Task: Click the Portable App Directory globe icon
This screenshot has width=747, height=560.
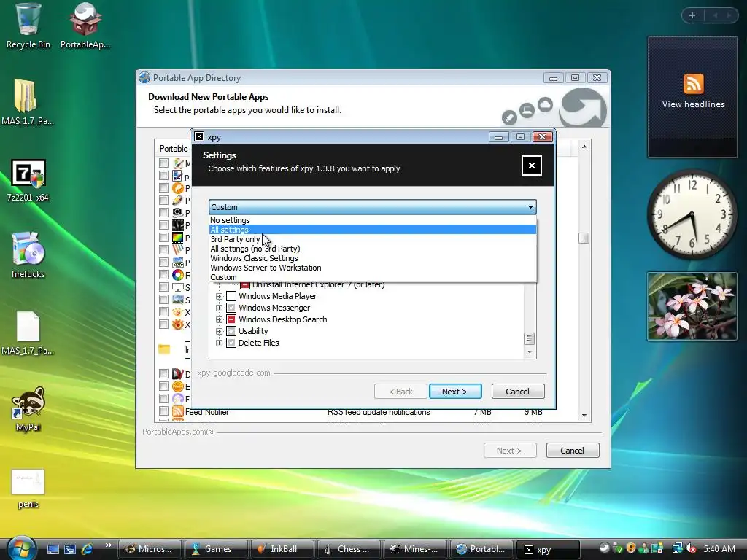Action: (144, 77)
